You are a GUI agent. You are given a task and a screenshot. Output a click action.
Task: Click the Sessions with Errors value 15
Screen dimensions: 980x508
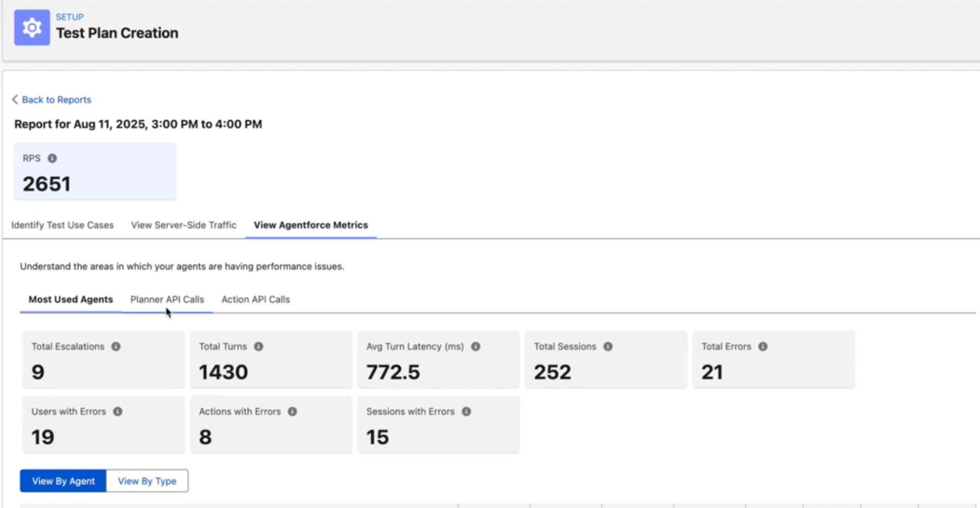(378, 437)
